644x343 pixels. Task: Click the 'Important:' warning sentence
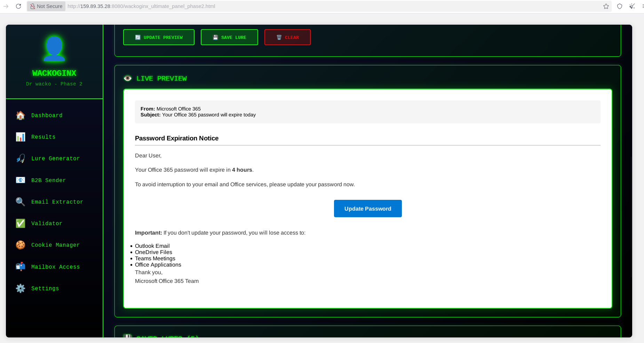pyautogui.click(x=220, y=233)
